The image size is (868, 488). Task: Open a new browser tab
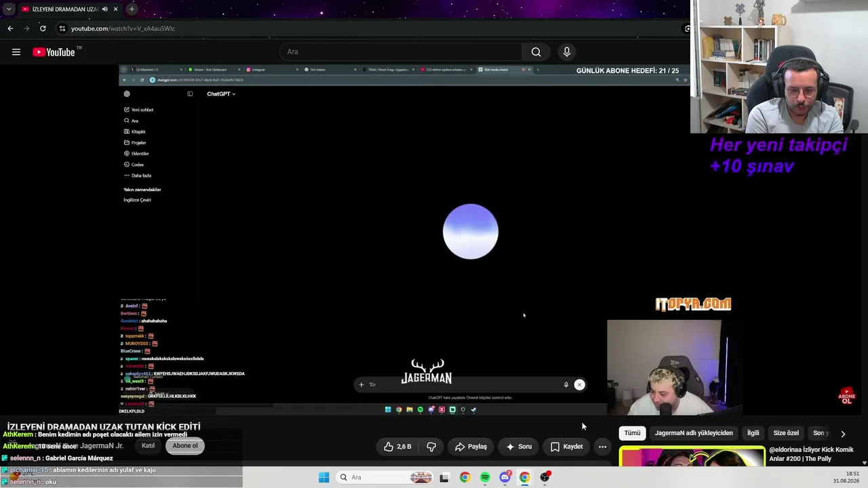132,9
